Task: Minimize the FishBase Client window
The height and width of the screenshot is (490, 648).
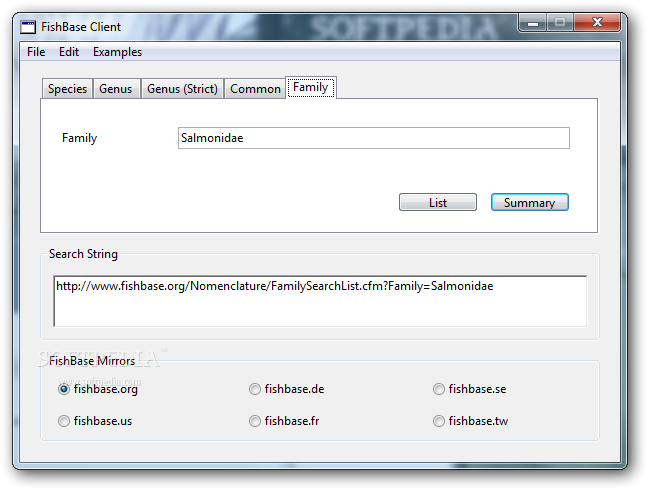Action: pyautogui.click(x=532, y=22)
